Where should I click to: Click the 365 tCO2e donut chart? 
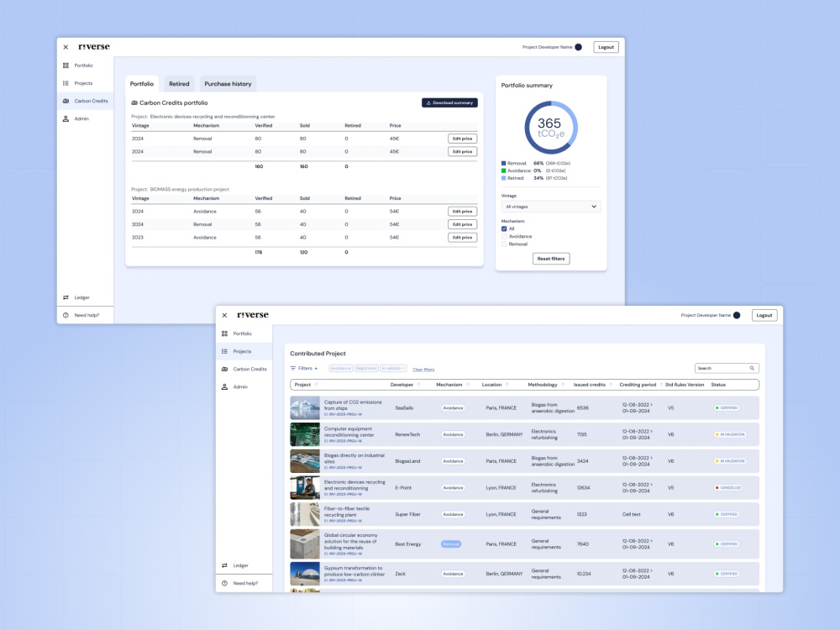[x=551, y=128]
